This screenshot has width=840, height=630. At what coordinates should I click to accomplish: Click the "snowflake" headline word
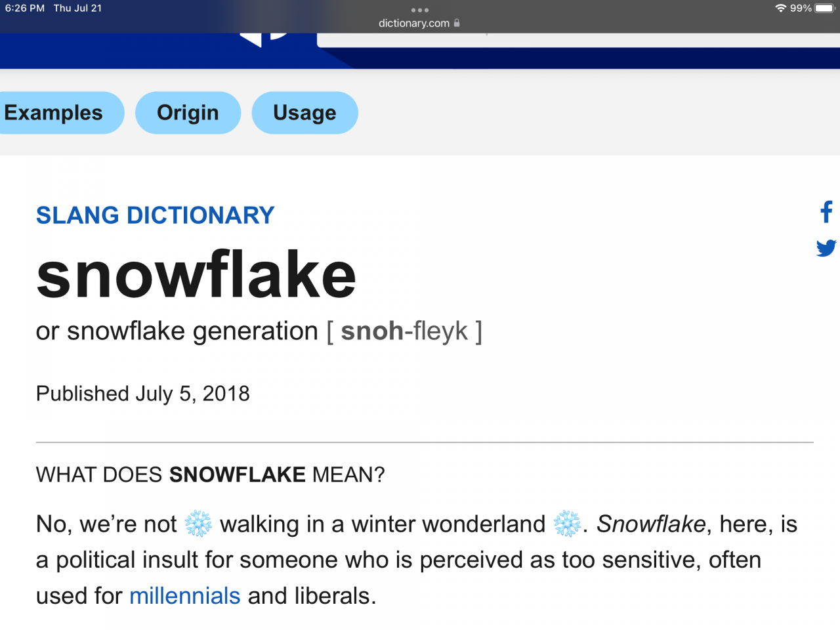tap(196, 274)
